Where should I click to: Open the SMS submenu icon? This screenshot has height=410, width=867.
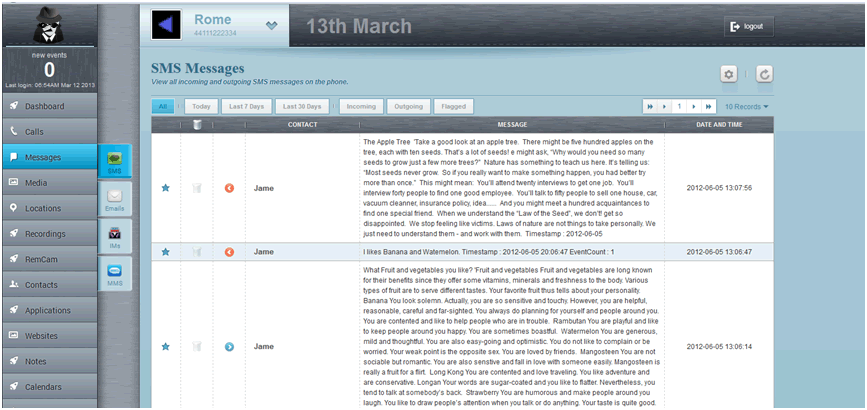114,162
